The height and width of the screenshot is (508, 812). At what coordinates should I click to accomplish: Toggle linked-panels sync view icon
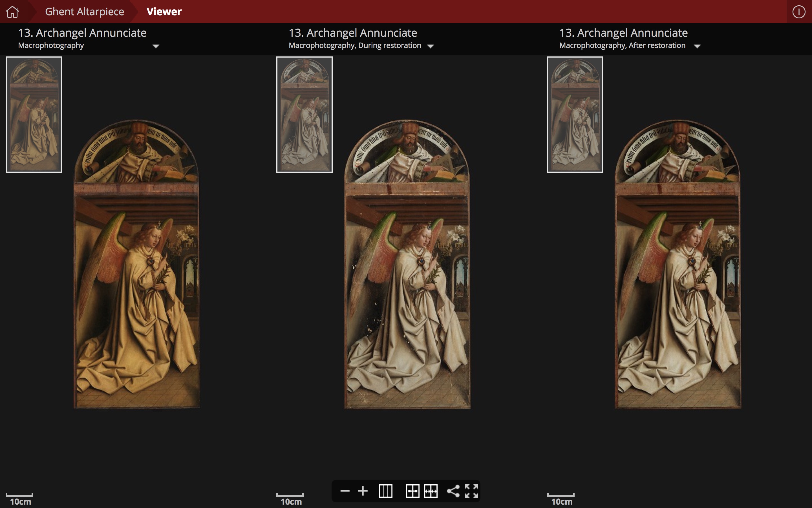coord(412,491)
